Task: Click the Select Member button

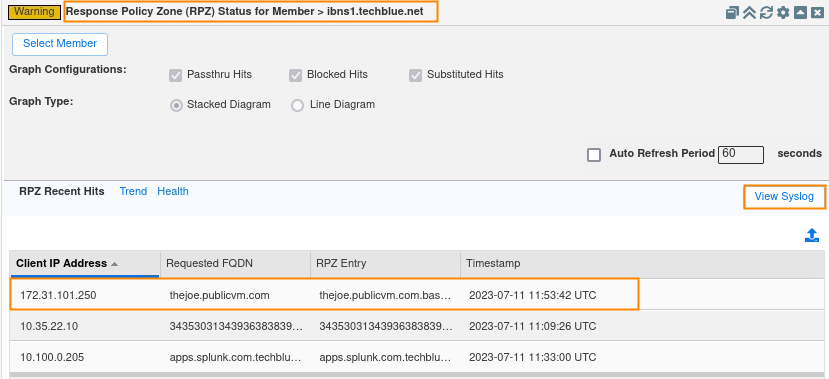Action: point(60,44)
